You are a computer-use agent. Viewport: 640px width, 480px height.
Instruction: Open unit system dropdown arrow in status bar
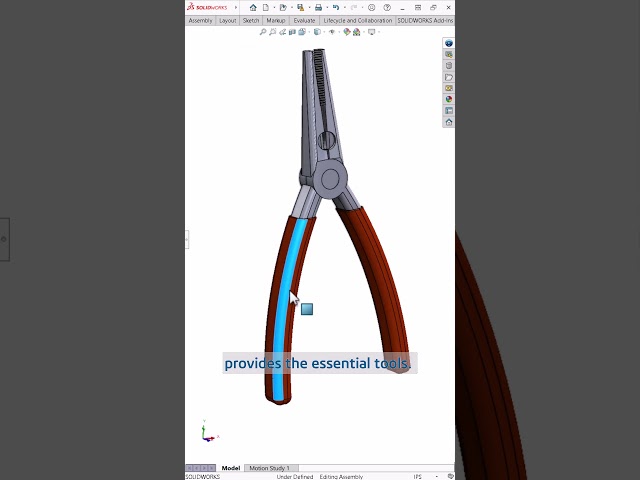click(x=436, y=477)
